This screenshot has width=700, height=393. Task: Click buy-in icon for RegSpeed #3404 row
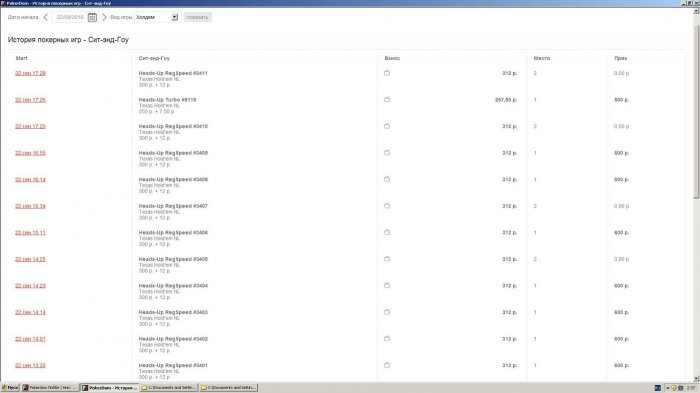coord(387,285)
